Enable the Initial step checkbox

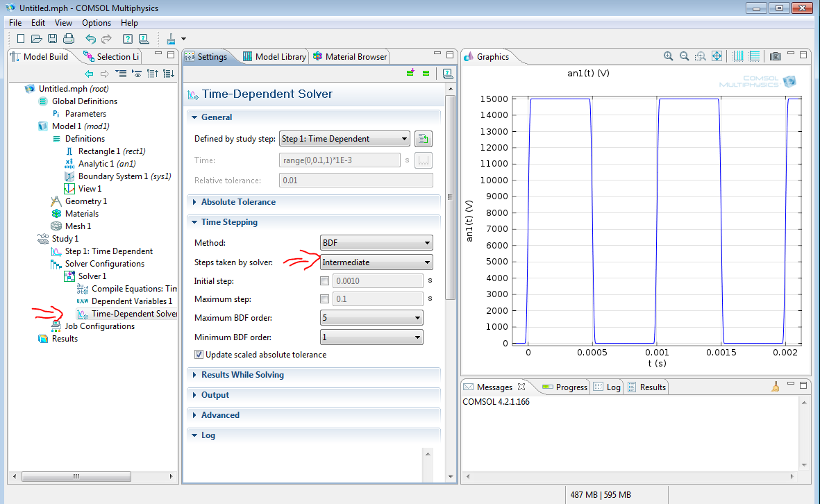coord(324,281)
